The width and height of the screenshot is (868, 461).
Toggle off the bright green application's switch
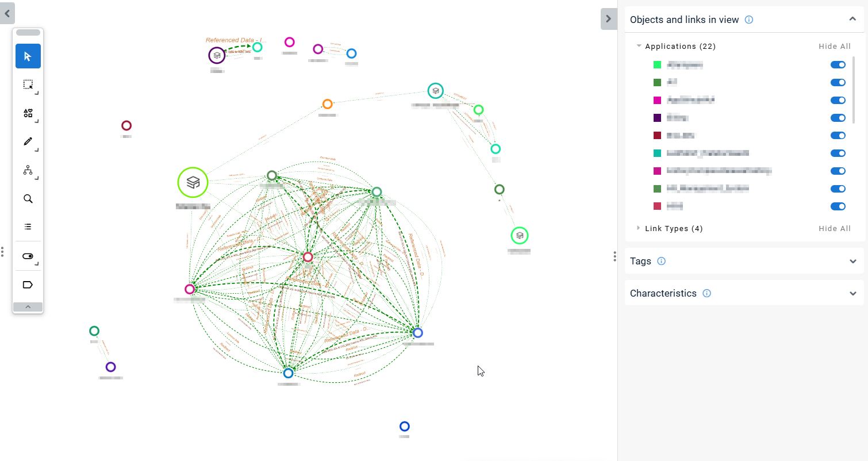pyautogui.click(x=838, y=65)
